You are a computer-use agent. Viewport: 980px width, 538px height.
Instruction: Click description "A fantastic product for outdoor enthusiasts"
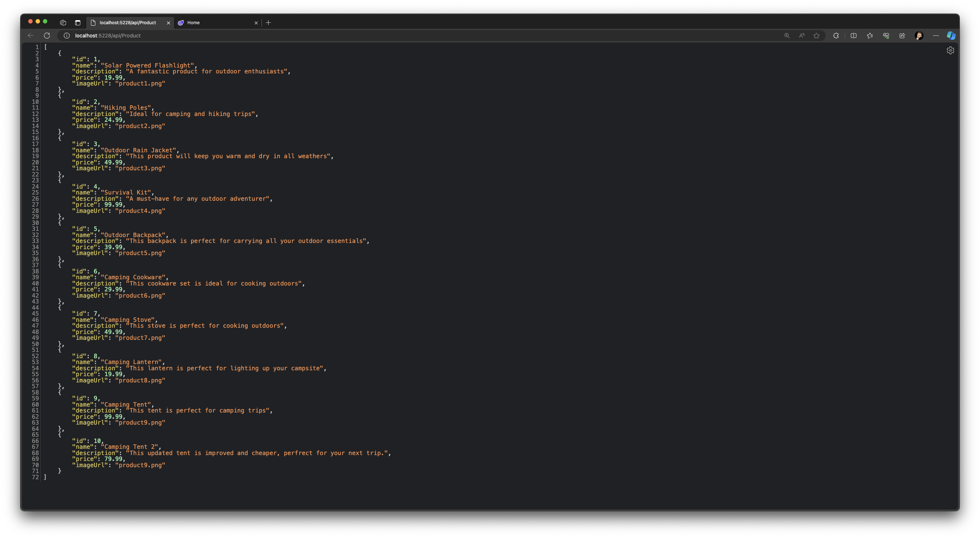point(206,71)
